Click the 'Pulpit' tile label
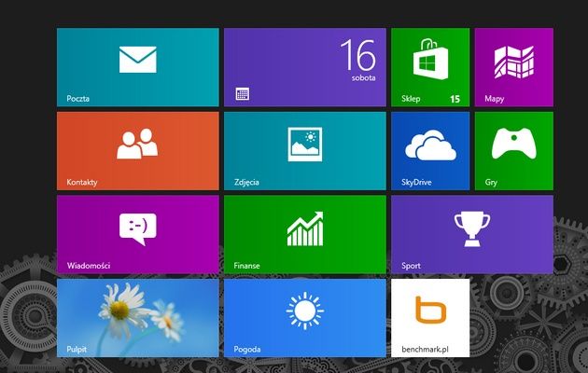 click(77, 350)
